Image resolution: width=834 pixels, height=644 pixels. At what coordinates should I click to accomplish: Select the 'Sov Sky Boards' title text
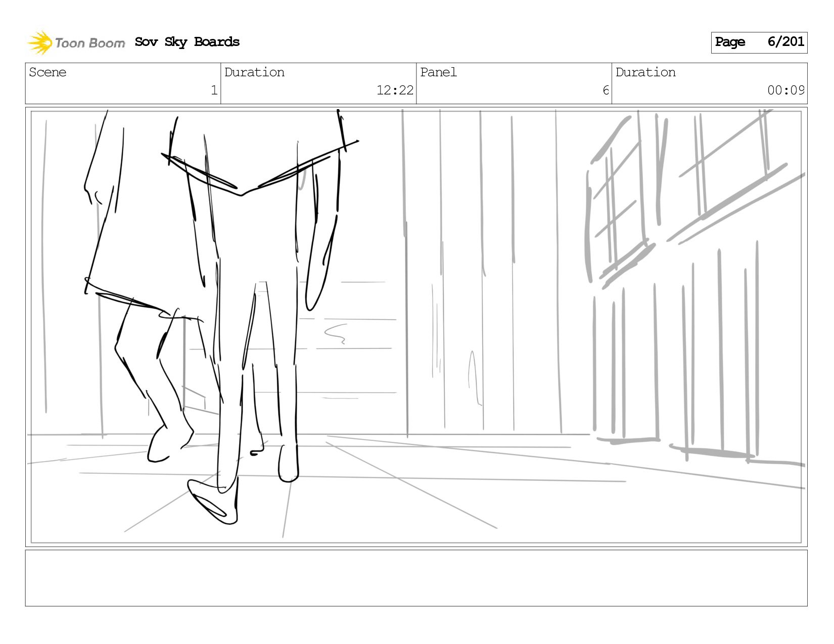pyautogui.click(x=187, y=42)
